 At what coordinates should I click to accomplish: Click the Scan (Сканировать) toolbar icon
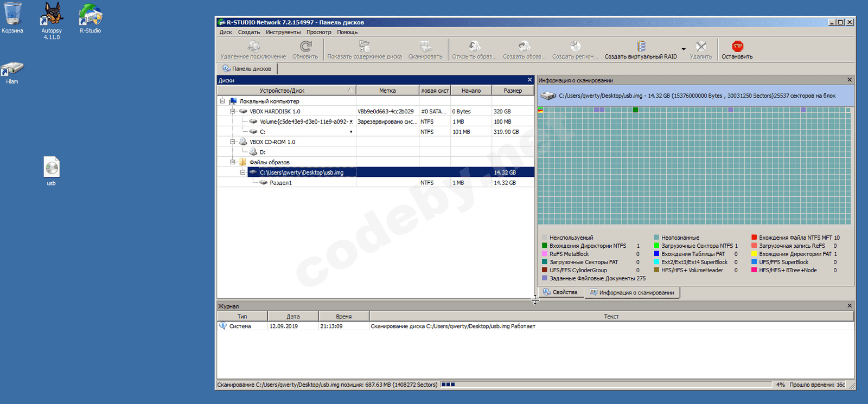[425, 47]
